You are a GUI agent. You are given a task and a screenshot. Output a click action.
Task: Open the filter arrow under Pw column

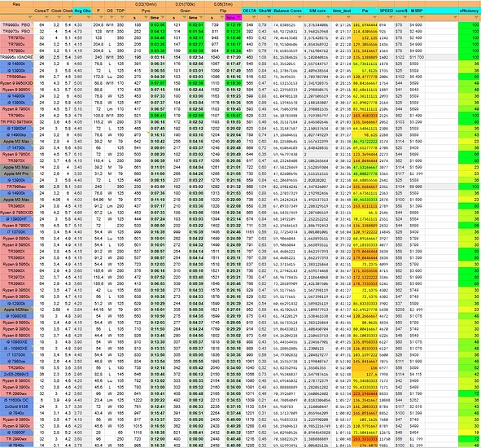(375, 17)
